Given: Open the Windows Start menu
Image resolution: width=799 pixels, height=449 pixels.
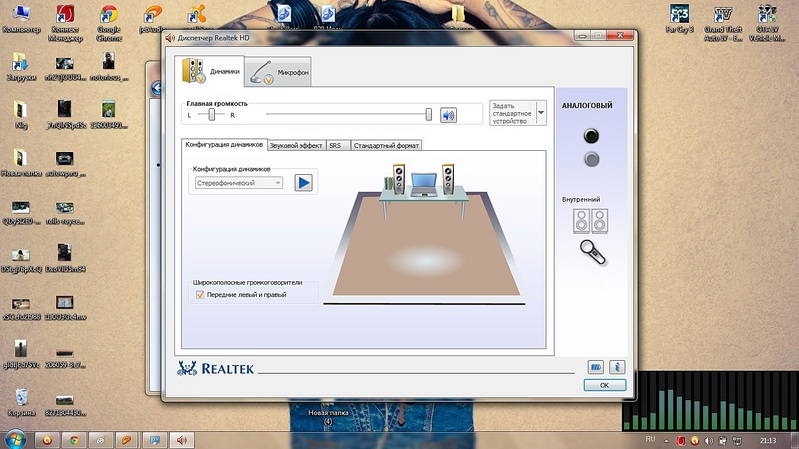Looking at the screenshot, I should [16, 438].
